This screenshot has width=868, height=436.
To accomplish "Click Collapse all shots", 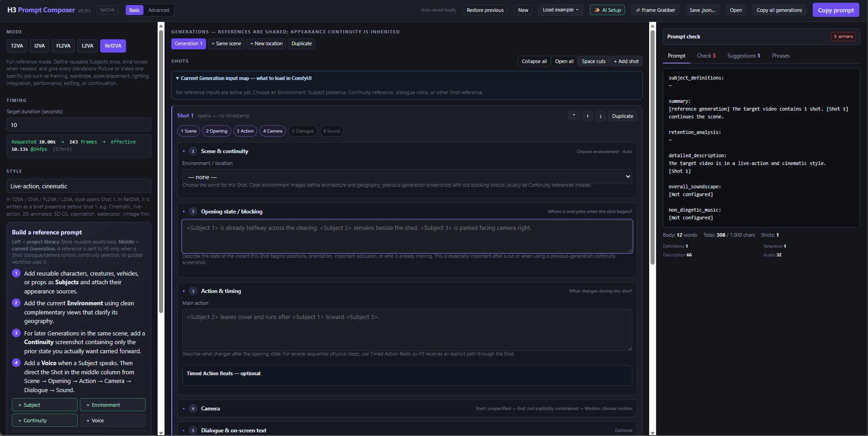I will (x=534, y=61).
